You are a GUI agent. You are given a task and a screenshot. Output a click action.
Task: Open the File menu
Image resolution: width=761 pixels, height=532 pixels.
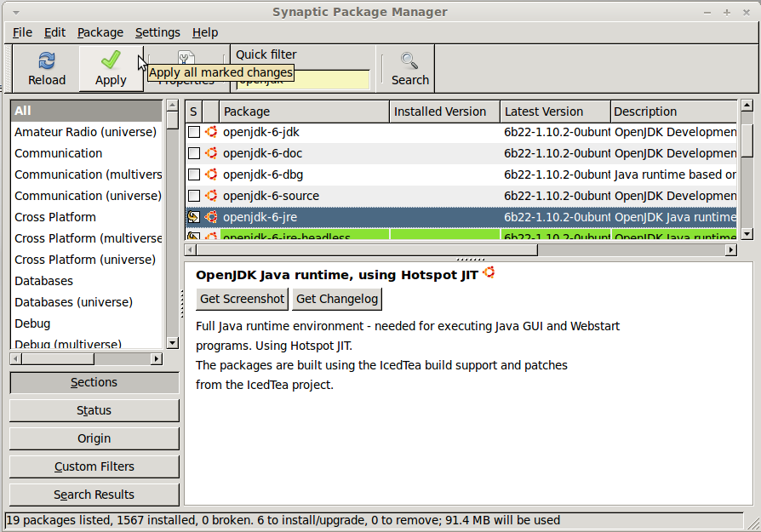click(x=22, y=32)
